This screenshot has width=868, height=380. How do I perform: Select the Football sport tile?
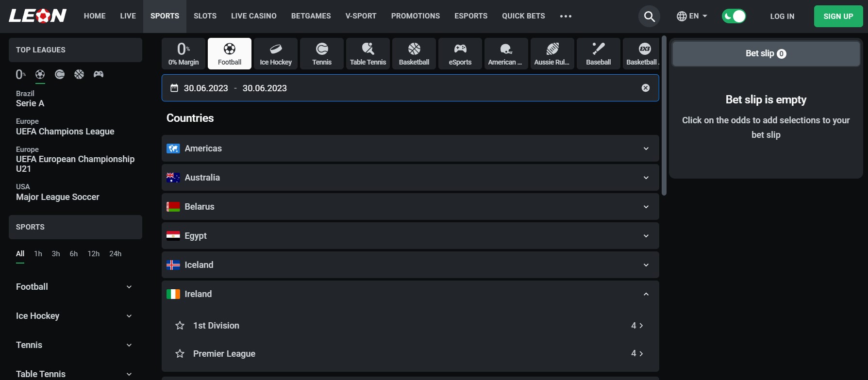tap(230, 53)
